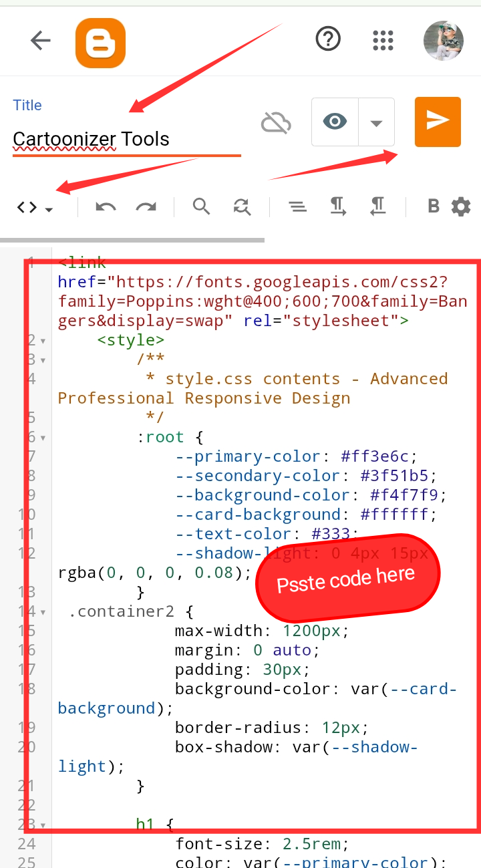Set right-to-left text direction
Viewport: 481px width, 868px height.
pyautogui.click(x=377, y=206)
